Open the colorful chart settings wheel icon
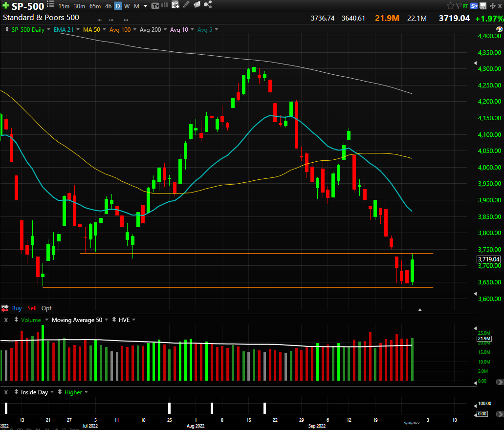 (x=500, y=29)
